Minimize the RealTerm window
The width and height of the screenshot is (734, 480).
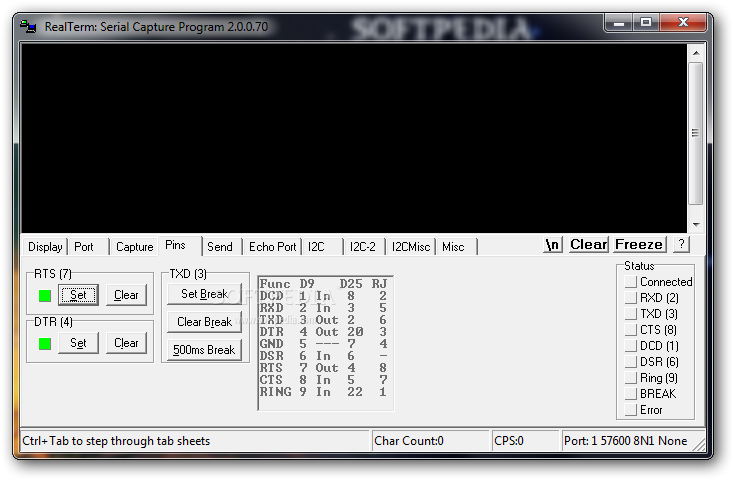(619, 22)
